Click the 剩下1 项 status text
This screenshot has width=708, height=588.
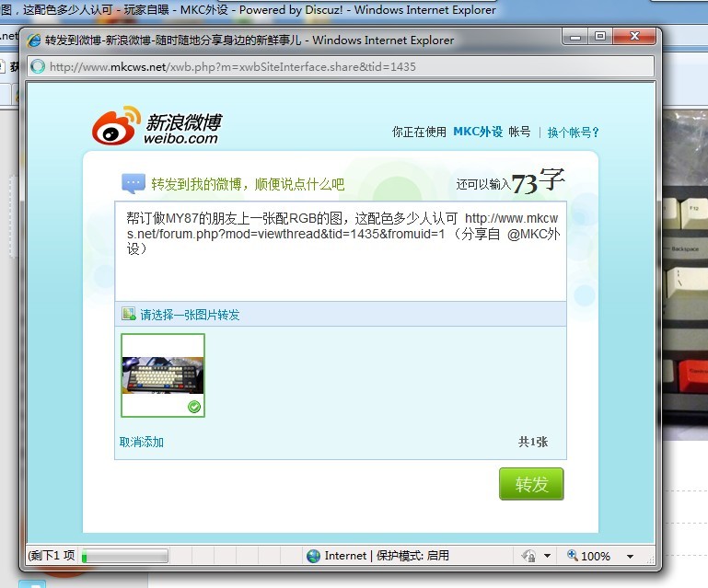point(52,556)
